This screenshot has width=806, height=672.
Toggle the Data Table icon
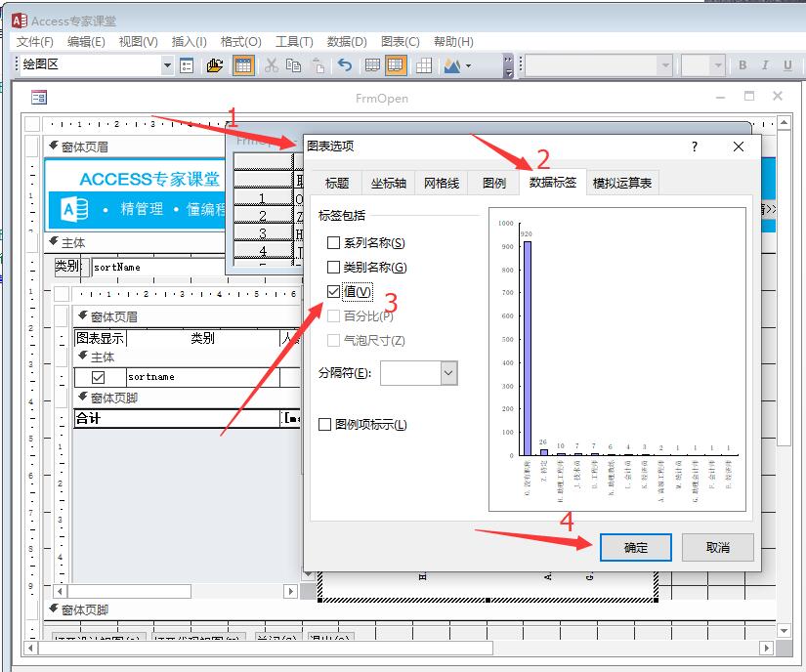point(424,65)
